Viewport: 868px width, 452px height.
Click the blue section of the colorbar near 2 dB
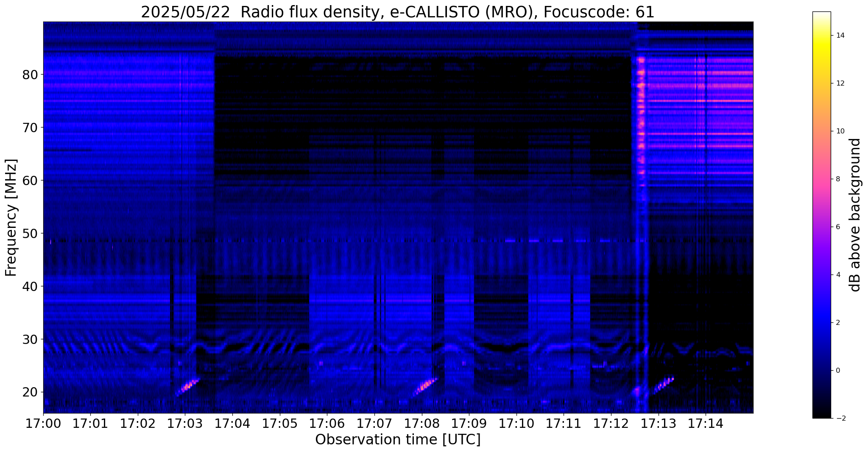click(821, 323)
